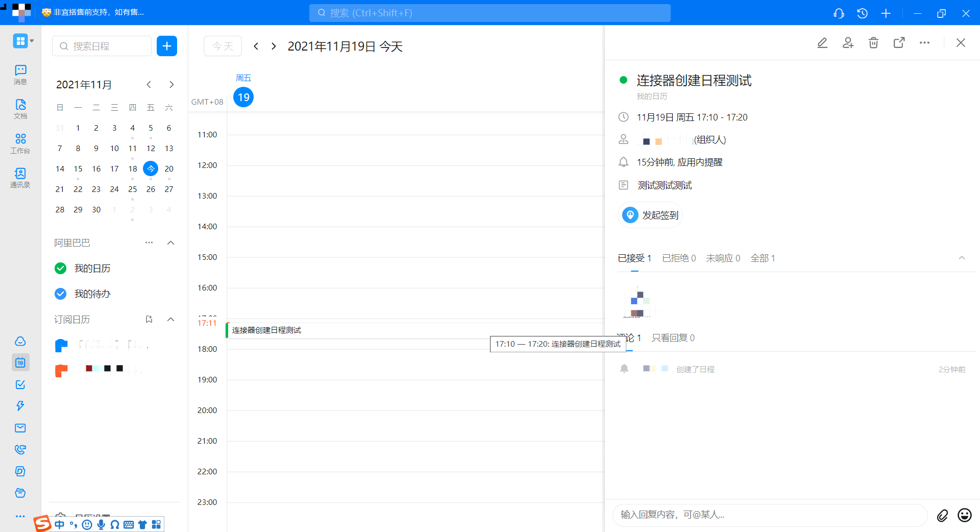Click the plus icon in title bar
The width and height of the screenshot is (980, 532).
[886, 13]
